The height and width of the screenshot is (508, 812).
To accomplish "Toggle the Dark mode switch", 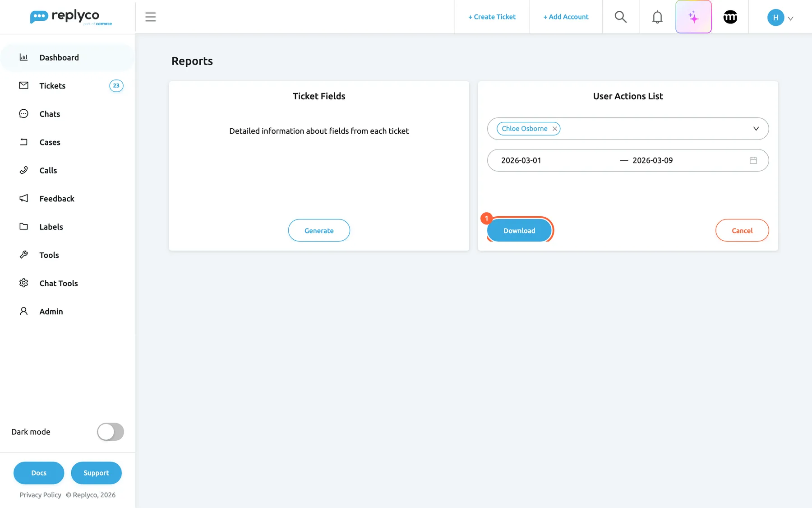I will (x=110, y=432).
